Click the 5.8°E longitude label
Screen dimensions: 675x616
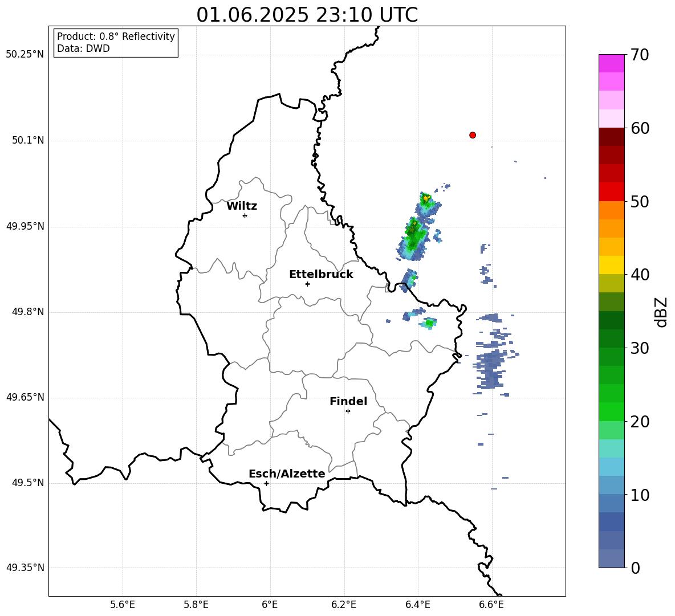tap(196, 605)
